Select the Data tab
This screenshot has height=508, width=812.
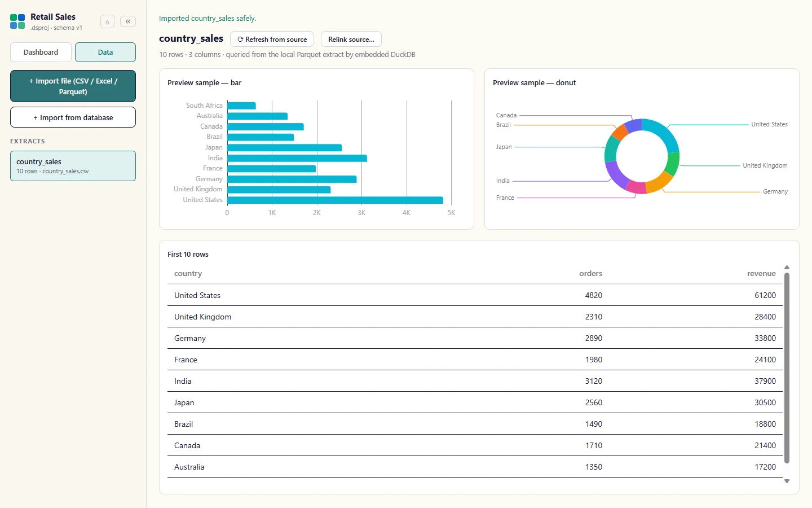click(105, 52)
